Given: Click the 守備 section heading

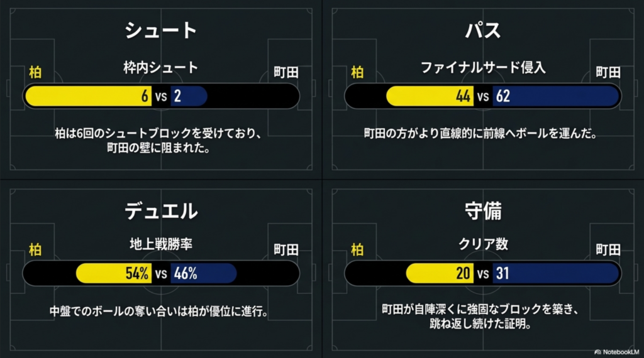Looking at the screenshot, I should click(x=483, y=211).
